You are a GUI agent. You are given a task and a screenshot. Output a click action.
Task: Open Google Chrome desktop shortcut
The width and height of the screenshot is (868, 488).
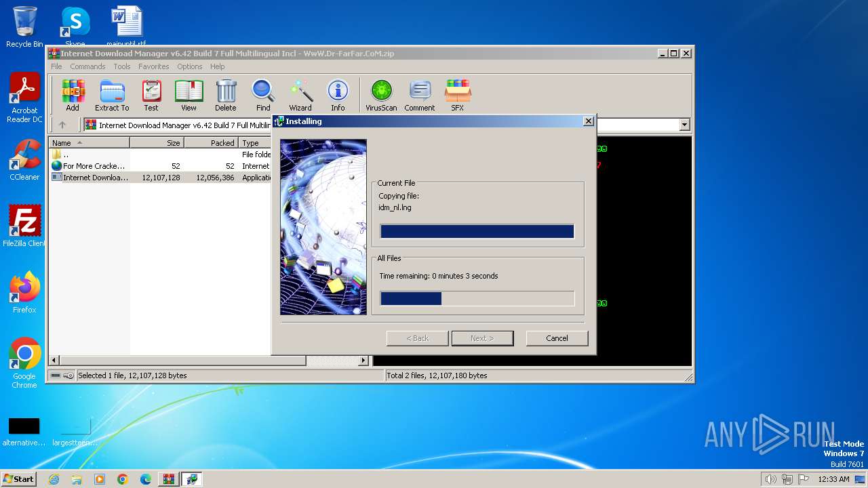pos(24,363)
